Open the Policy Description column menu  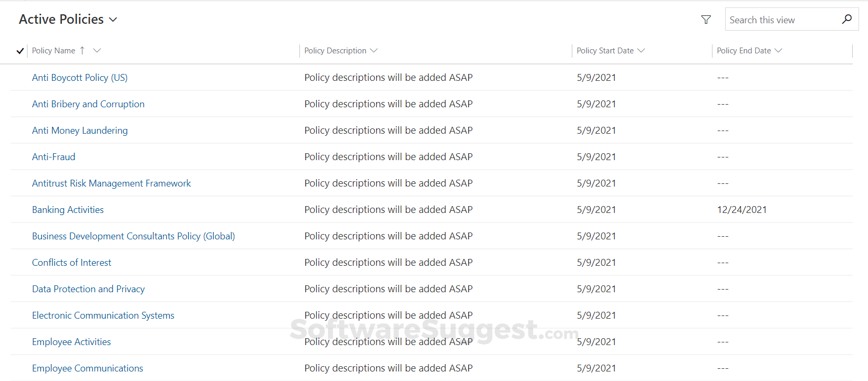341,51
